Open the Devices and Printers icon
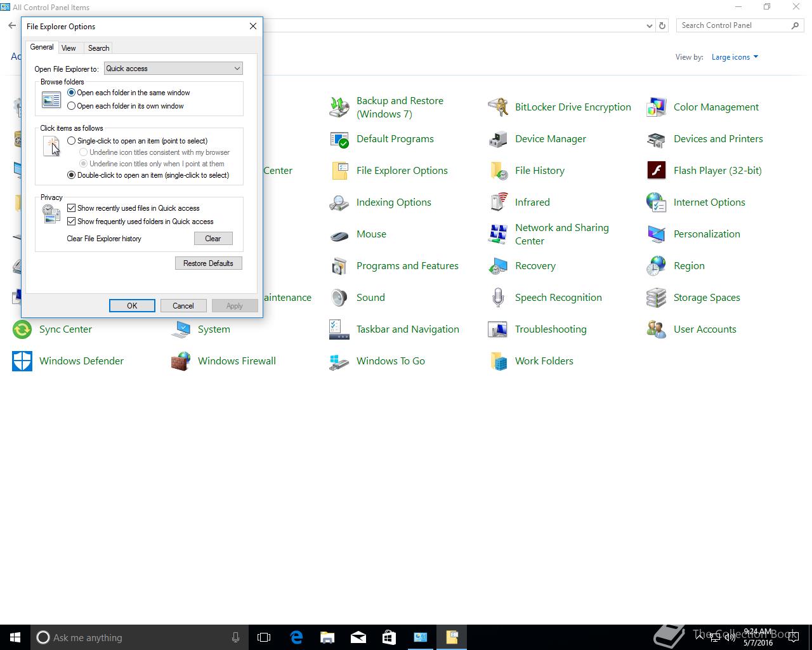Image resolution: width=812 pixels, height=650 pixels. point(657,139)
